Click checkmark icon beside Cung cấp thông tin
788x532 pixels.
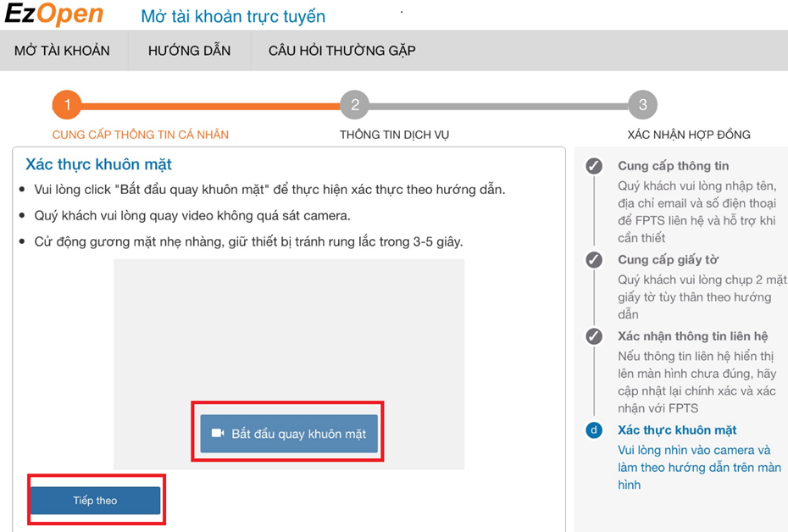click(594, 166)
